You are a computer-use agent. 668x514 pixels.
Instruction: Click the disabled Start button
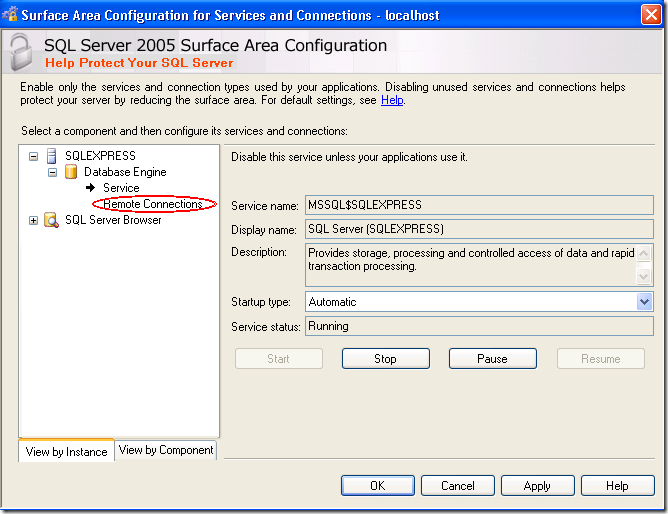tap(279, 359)
